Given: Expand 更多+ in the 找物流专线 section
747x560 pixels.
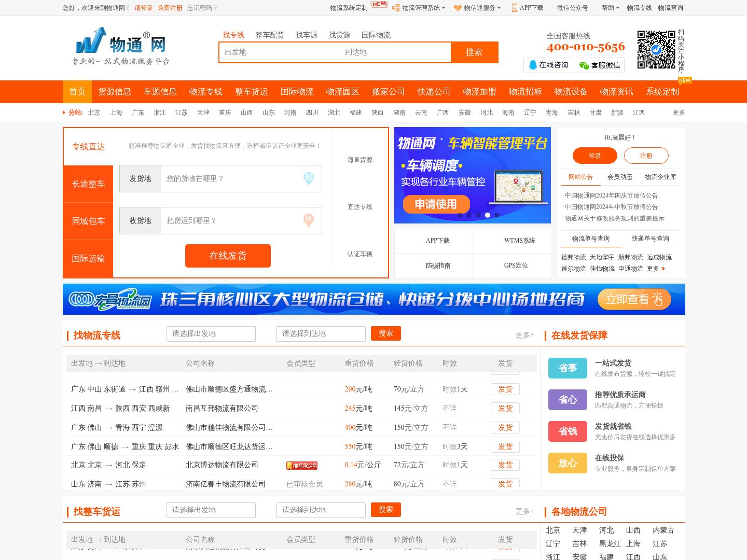Looking at the screenshot, I should [525, 335].
